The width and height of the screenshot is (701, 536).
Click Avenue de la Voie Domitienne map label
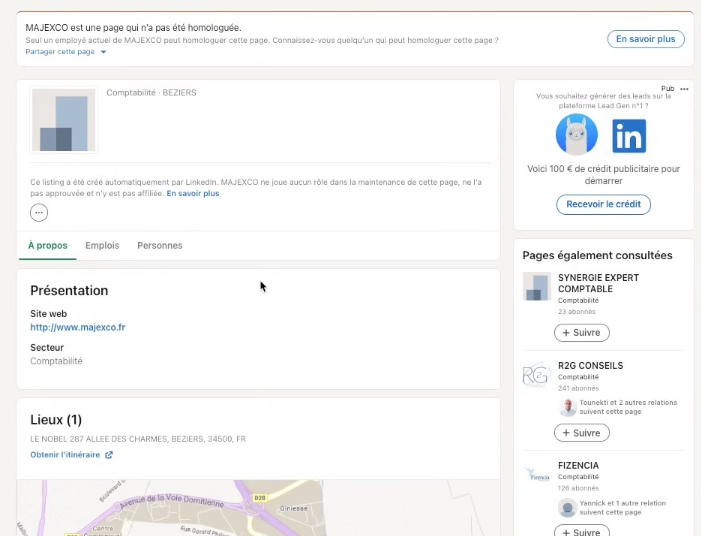point(171,500)
